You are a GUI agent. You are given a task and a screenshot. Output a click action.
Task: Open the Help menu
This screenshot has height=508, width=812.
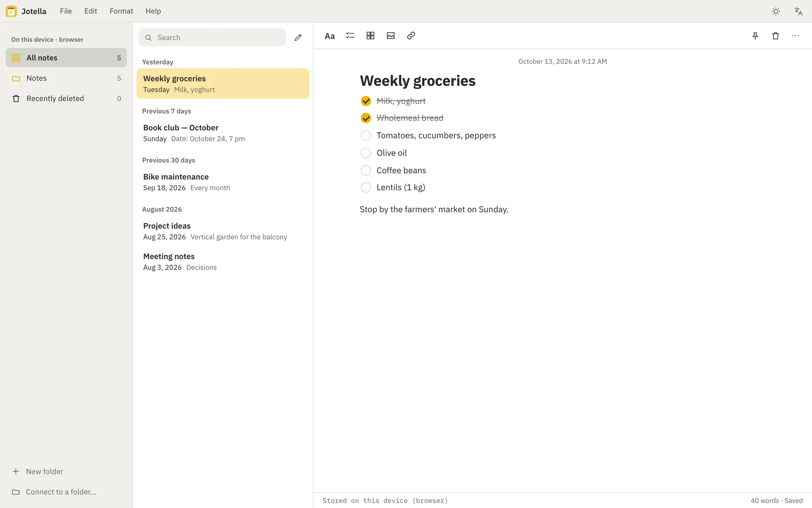(153, 11)
